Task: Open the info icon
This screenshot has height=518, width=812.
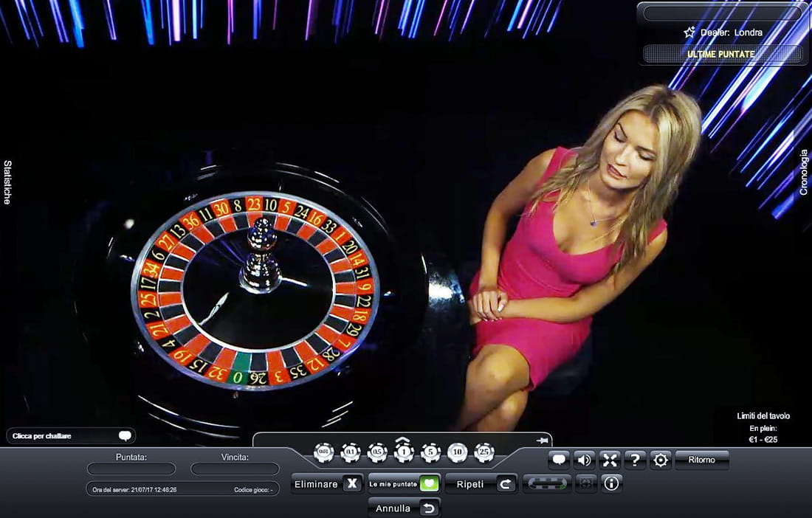Action: (611, 484)
